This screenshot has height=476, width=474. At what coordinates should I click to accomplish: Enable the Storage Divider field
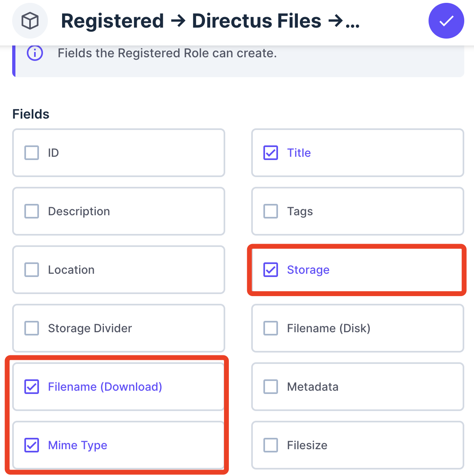pos(31,328)
